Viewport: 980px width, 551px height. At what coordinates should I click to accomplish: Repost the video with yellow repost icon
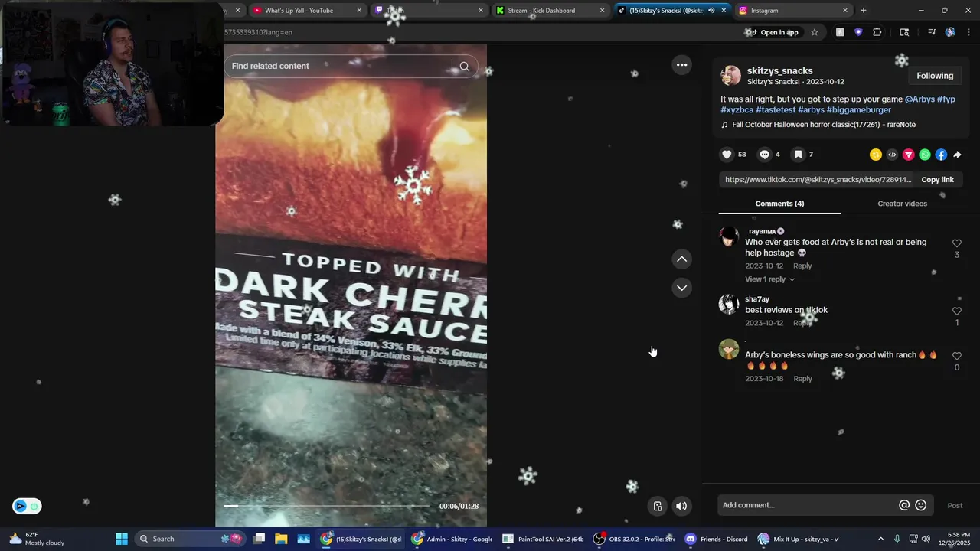(876, 155)
